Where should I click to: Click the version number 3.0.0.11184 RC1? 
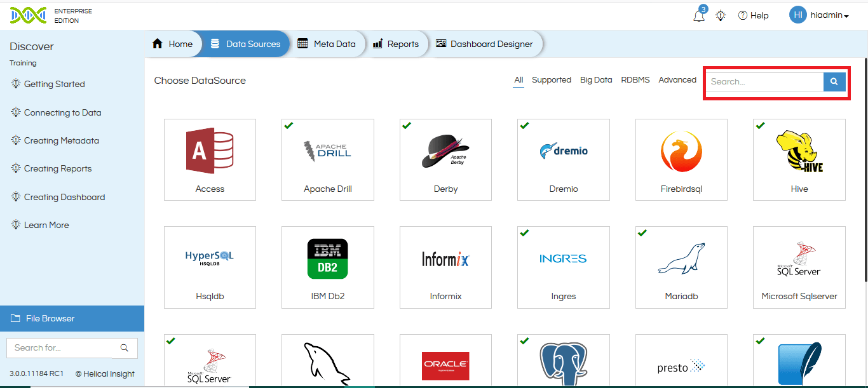(36, 373)
